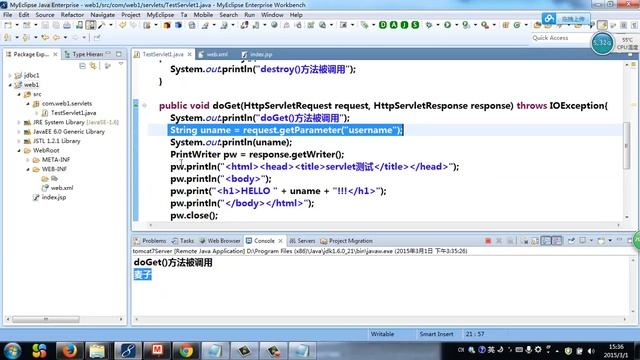The image size is (640, 360).
Task: Click the Print toolbar icon
Action: point(67,25)
